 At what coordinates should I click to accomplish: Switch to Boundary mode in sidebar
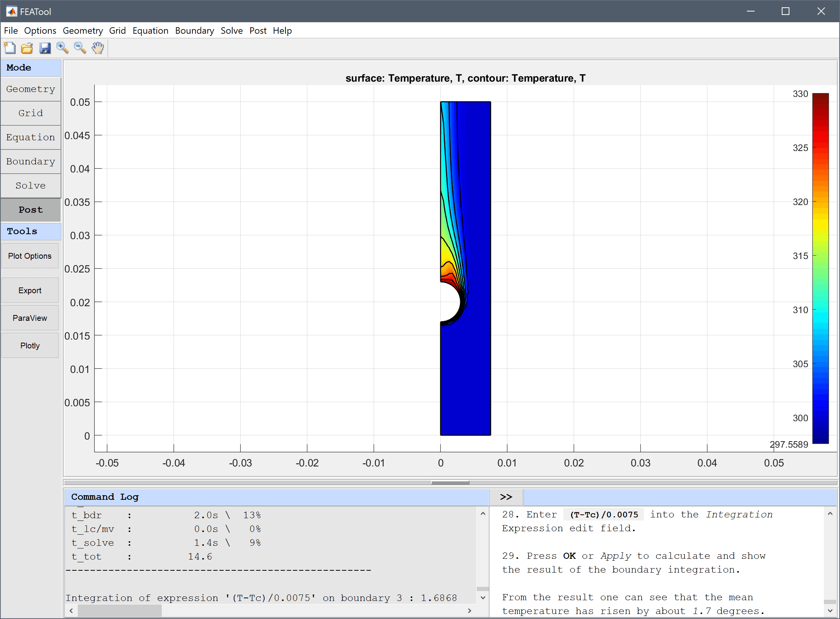tap(31, 161)
